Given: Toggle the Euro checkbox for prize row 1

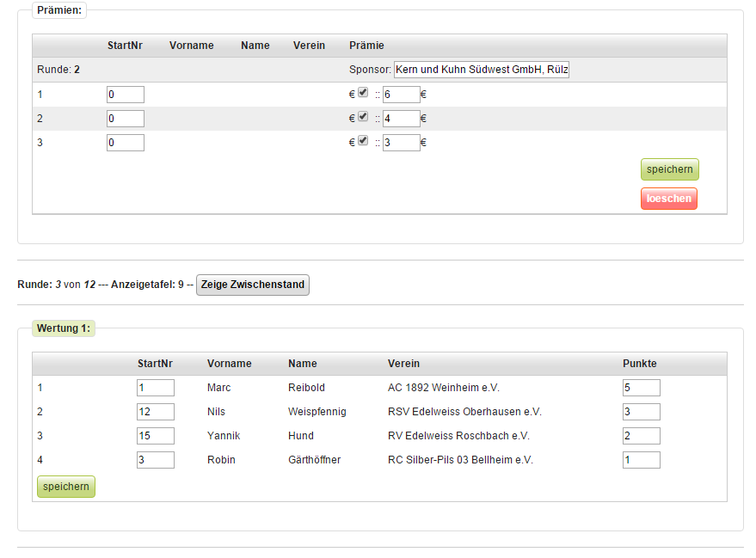Looking at the screenshot, I should tap(363, 93).
